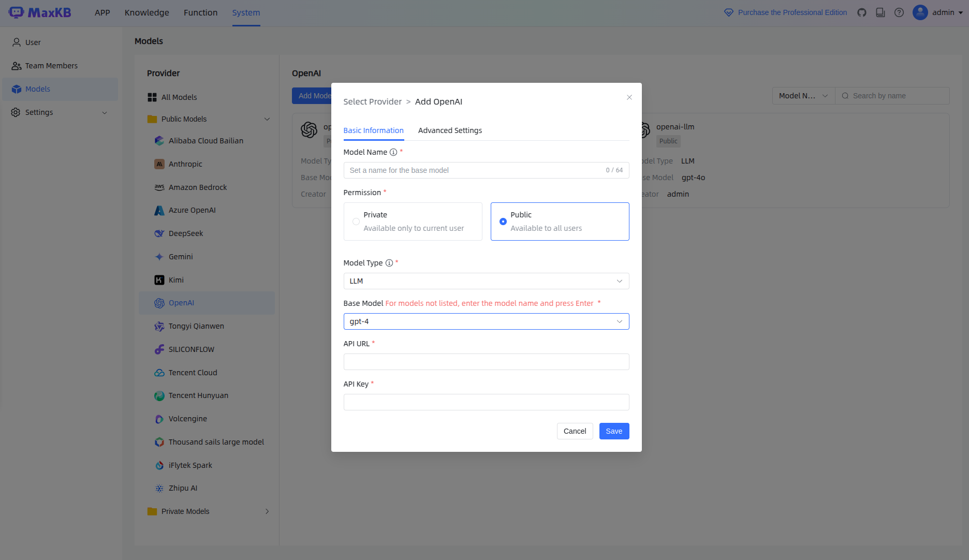The image size is (969, 560).
Task: Click the help question mark icon
Action: 899,12
